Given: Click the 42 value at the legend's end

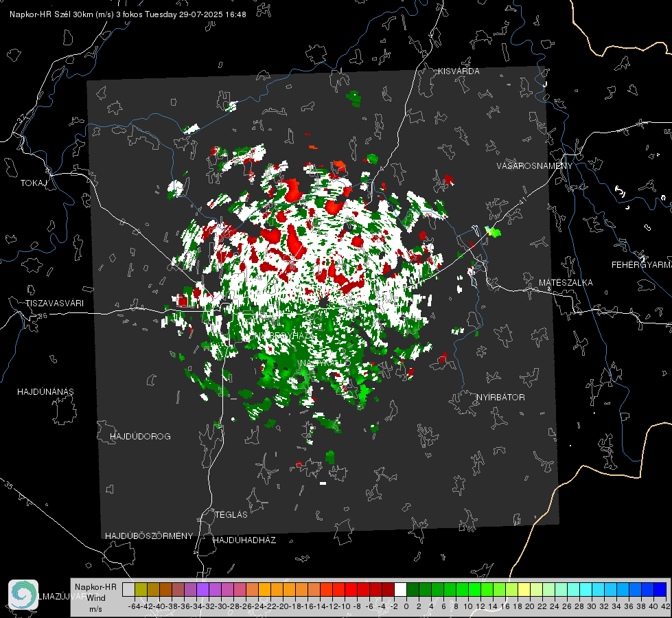Looking at the screenshot, I should pos(666,606).
